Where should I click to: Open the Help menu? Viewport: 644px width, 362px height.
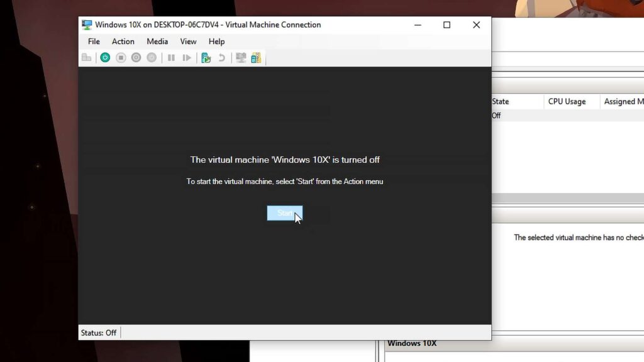pos(216,41)
